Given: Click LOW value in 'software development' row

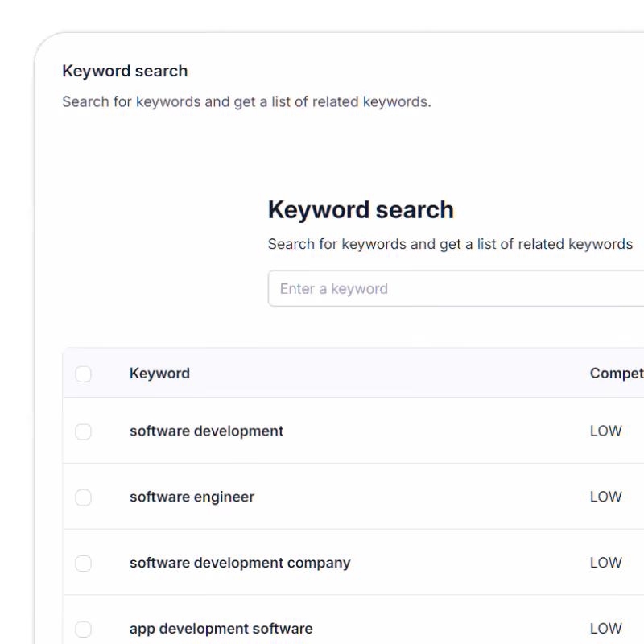Looking at the screenshot, I should point(606,431).
